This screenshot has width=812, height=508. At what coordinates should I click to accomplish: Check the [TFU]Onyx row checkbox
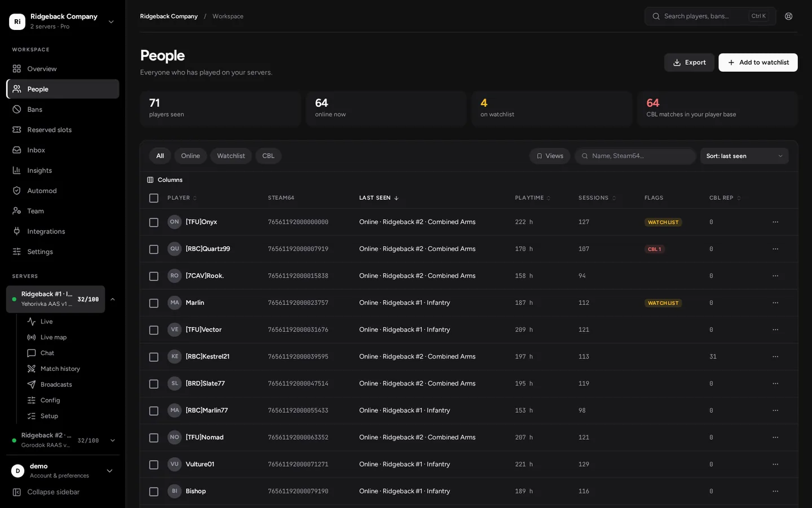[x=153, y=222]
